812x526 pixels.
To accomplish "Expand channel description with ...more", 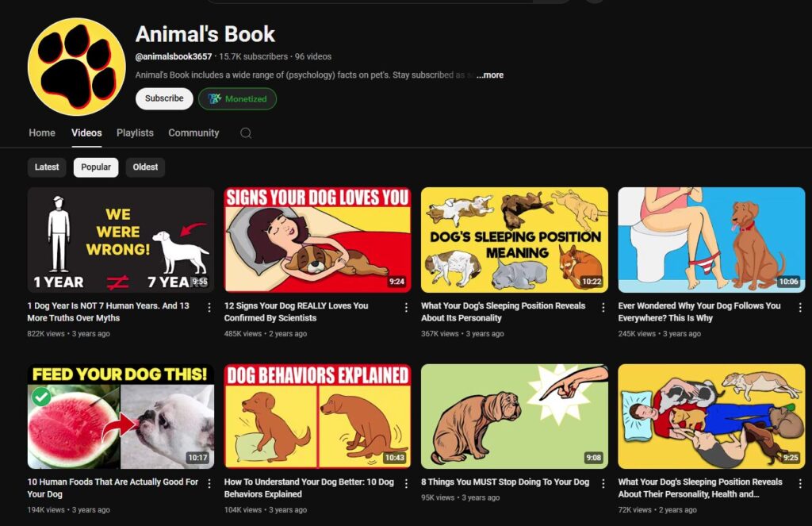I will pos(490,75).
